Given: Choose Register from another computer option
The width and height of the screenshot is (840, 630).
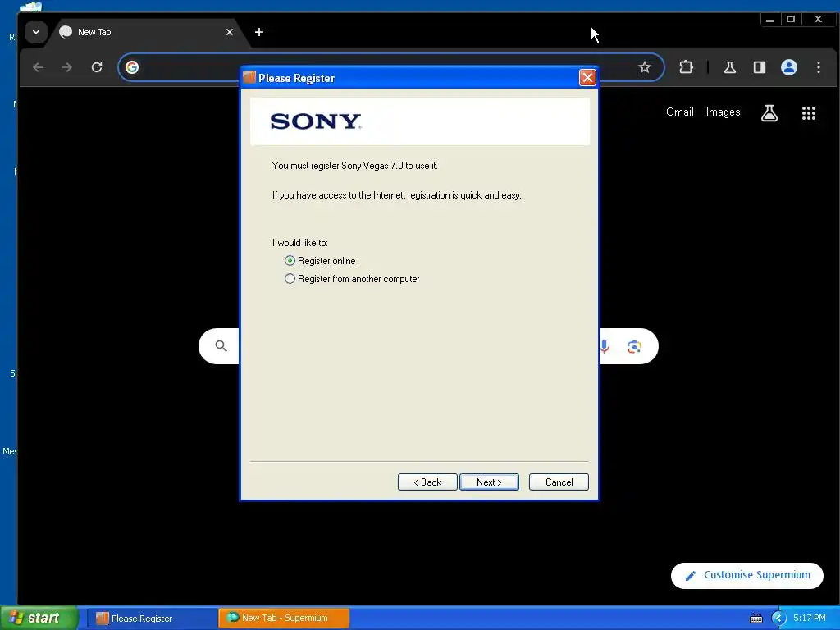Looking at the screenshot, I should (x=290, y=279).
